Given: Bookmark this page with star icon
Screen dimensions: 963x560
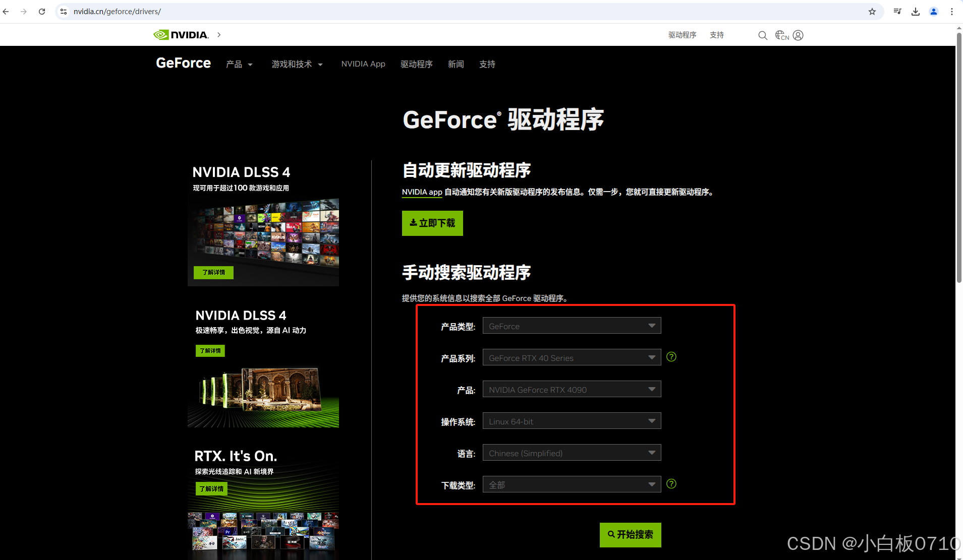Looking at the screenshot, I should point(872,12).
